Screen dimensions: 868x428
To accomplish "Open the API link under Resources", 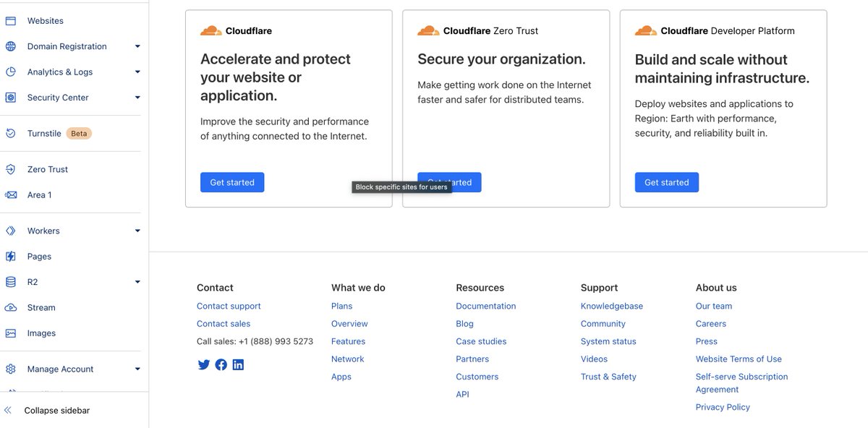I will (x=463, y=394).
